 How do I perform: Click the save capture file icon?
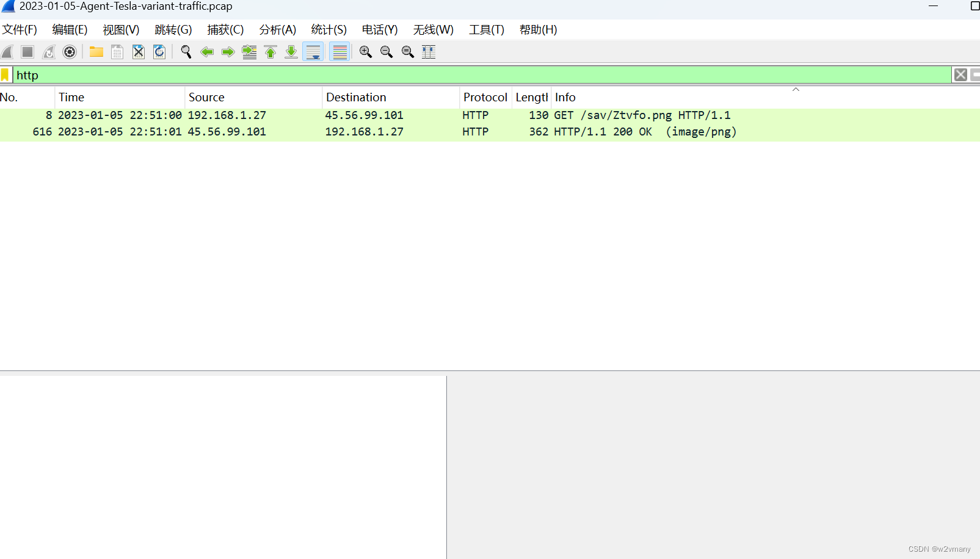117,52
